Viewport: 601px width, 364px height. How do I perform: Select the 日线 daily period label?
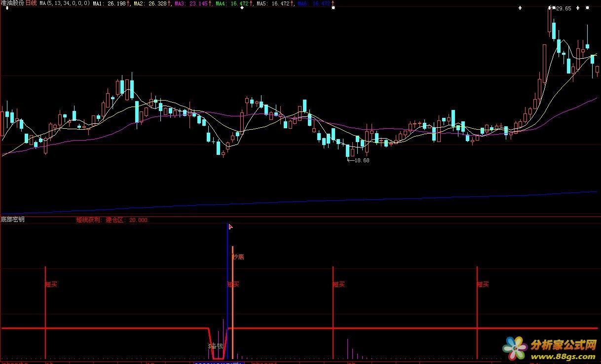click(32, 3)
